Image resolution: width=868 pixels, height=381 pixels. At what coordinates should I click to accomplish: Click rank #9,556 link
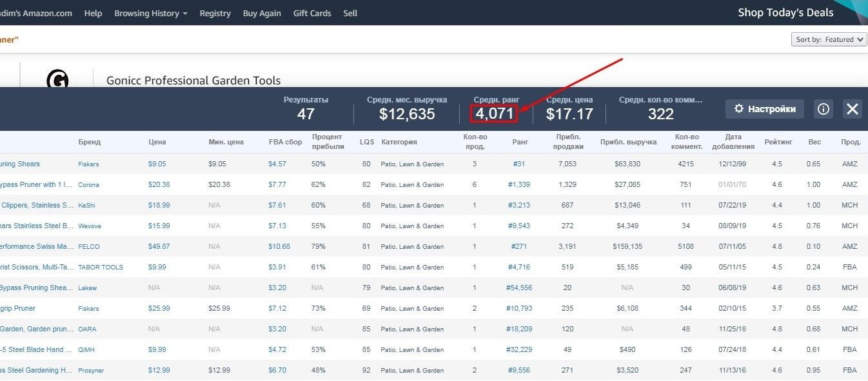(519, 371)
